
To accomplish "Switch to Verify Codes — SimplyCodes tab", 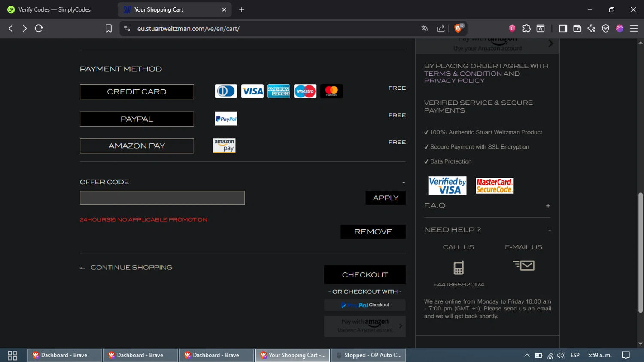I will point(55,9).
